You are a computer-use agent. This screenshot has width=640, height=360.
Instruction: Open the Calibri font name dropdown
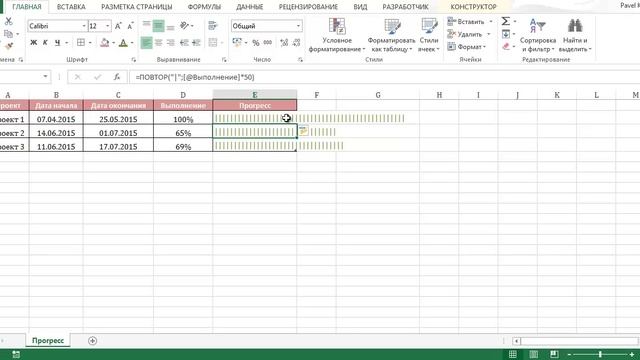pyautogui.click(x=84, y=26)
